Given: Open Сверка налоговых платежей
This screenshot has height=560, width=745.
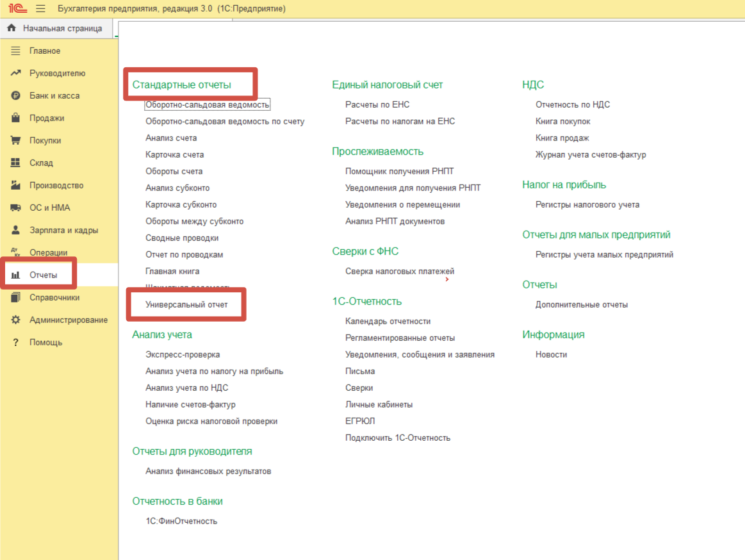Looking at the screenshot, I should pyautogui.click(x=400, y=270).
